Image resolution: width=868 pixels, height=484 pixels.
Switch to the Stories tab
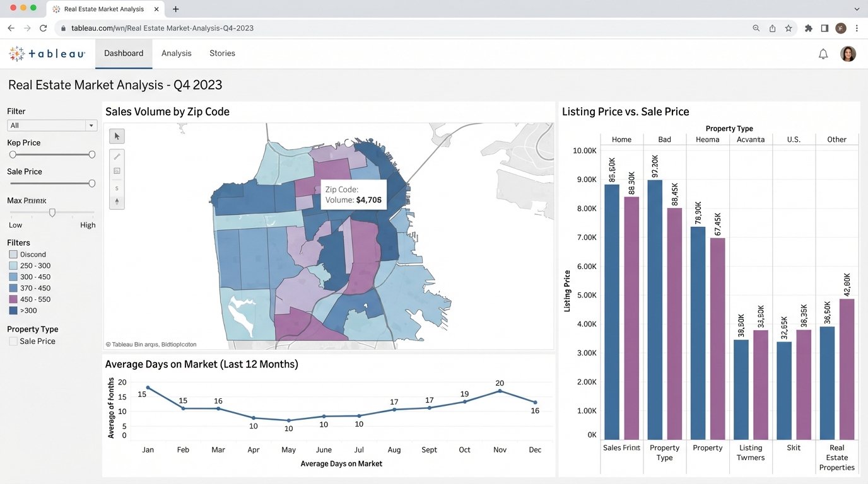(x=222, y=54)
